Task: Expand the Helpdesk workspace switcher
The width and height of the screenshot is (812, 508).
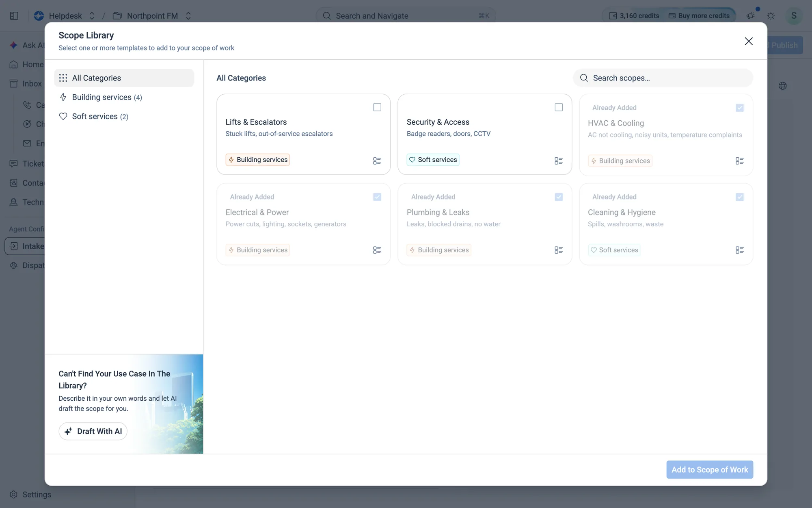Action: coord(92,15)
